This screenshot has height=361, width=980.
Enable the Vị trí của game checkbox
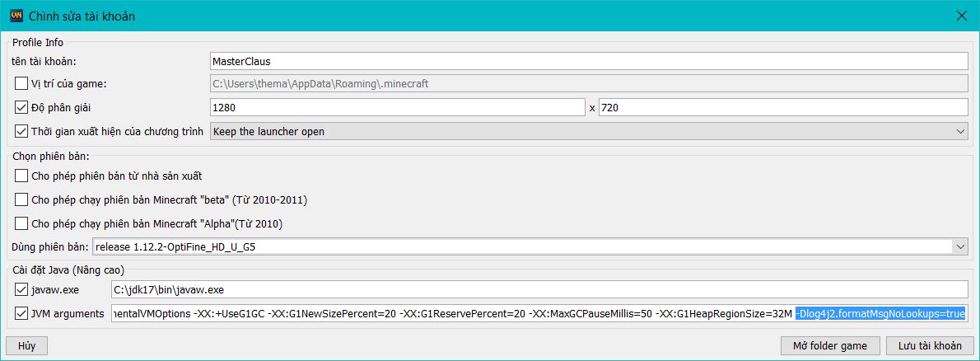coord(21,83)
